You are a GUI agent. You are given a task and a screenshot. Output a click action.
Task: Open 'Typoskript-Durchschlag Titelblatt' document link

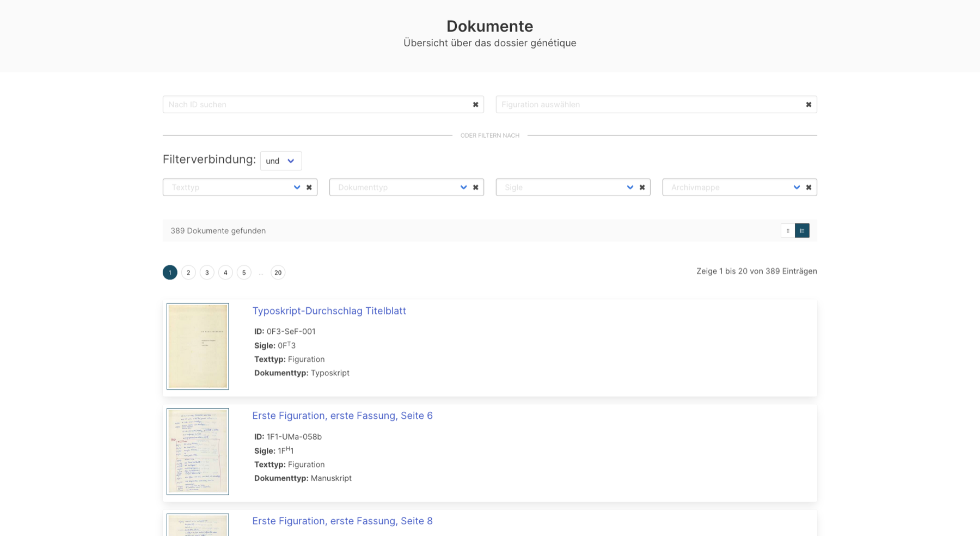(329, 311)
